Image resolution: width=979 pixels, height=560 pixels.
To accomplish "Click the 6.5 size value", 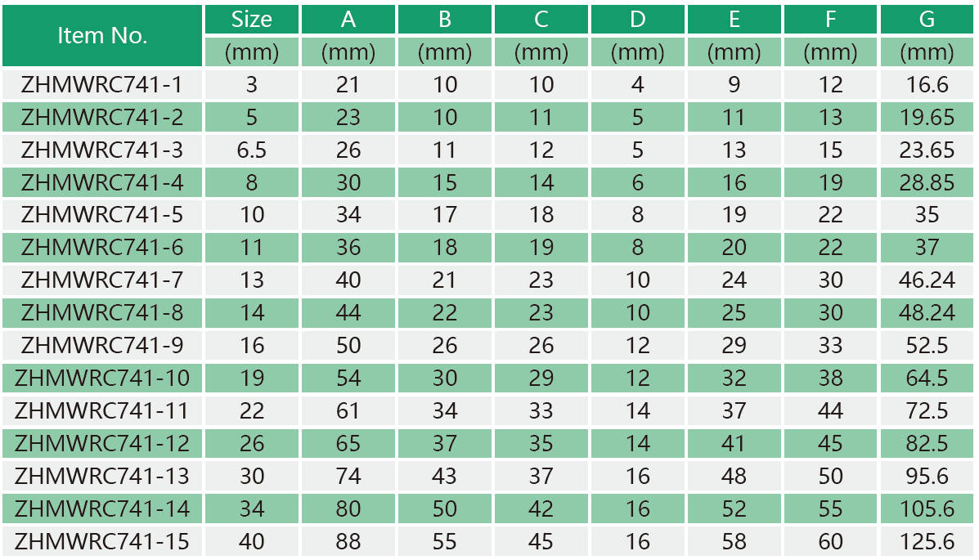I will pyautogui.click(x=252, y=150).
